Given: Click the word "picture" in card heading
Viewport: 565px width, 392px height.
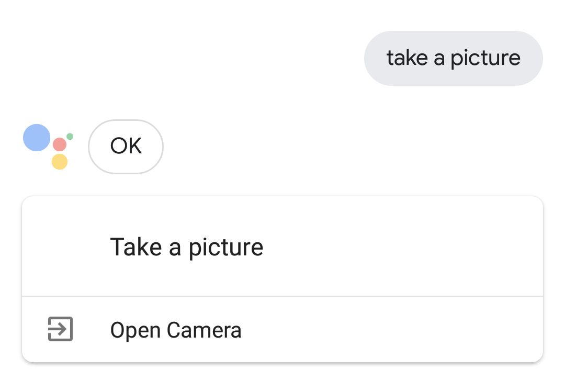Looking at the screenshot, I should click(225, 247).
